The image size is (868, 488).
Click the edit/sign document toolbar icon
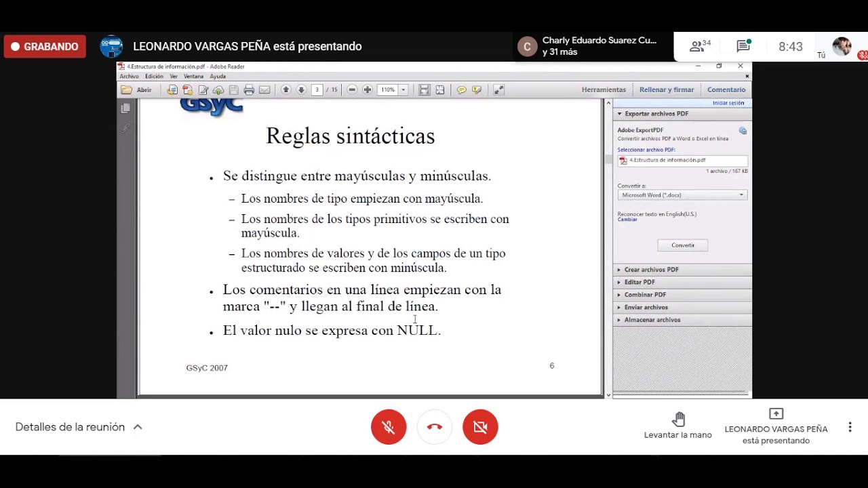(x=203, y=89)
